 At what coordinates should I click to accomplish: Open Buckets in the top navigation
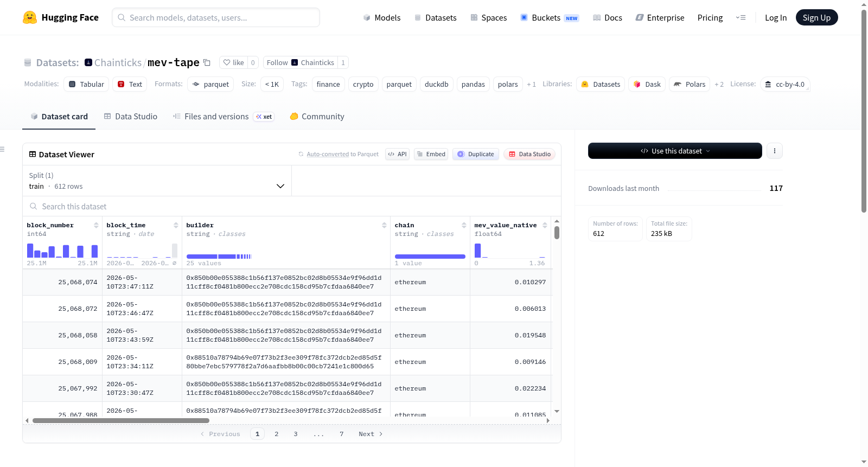pos(549,17)
